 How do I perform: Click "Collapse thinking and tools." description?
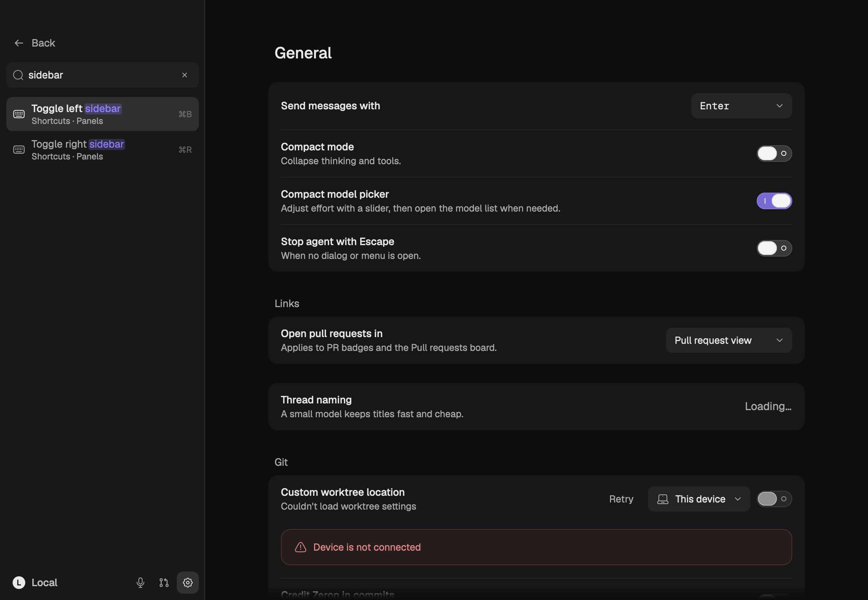(x=341, y=161)
